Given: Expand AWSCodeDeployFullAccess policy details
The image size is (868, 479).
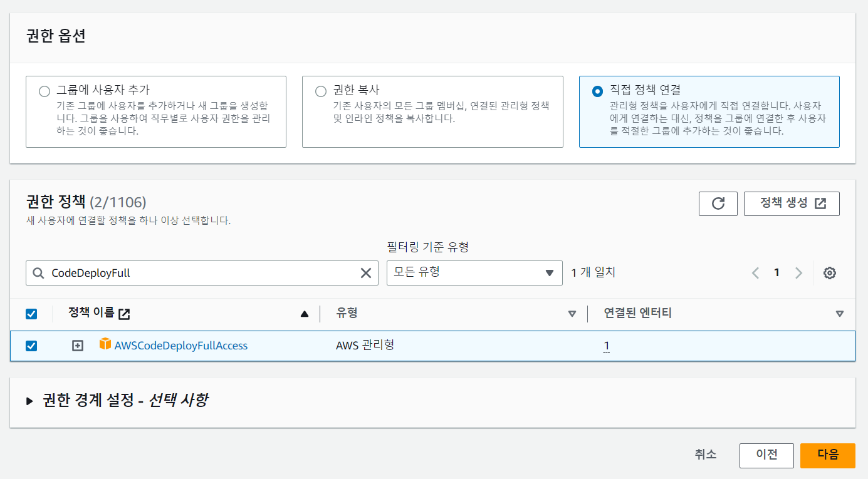Looking at the screenshot, I should click(x=77, y=346).
